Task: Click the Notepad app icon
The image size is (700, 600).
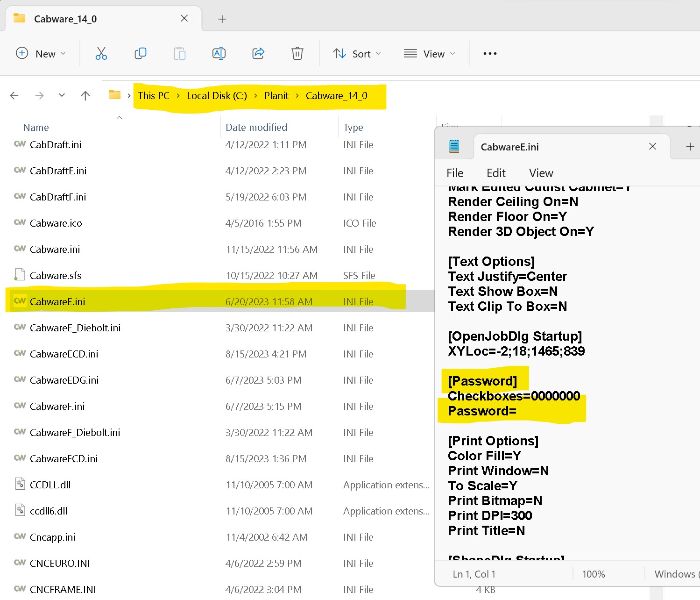Action: coord(454,146)
